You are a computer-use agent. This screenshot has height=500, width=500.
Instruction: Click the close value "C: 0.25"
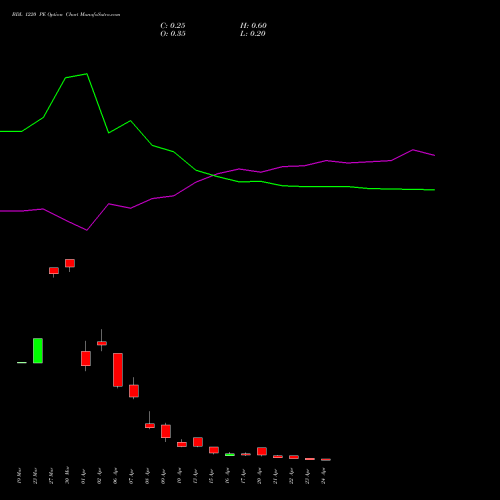pyautogui.click(x=173, y=26)
